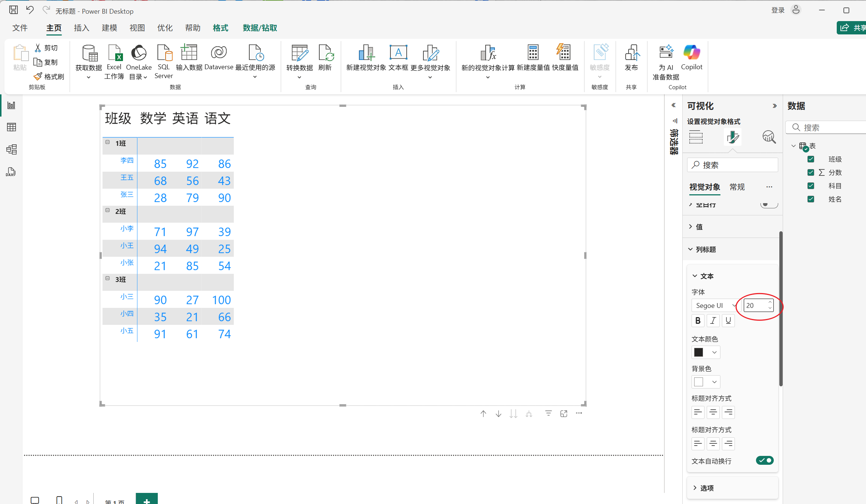Switch to the 常规 format tab
The height and width of the screenshot is (504, 866).
click(737, 187)
